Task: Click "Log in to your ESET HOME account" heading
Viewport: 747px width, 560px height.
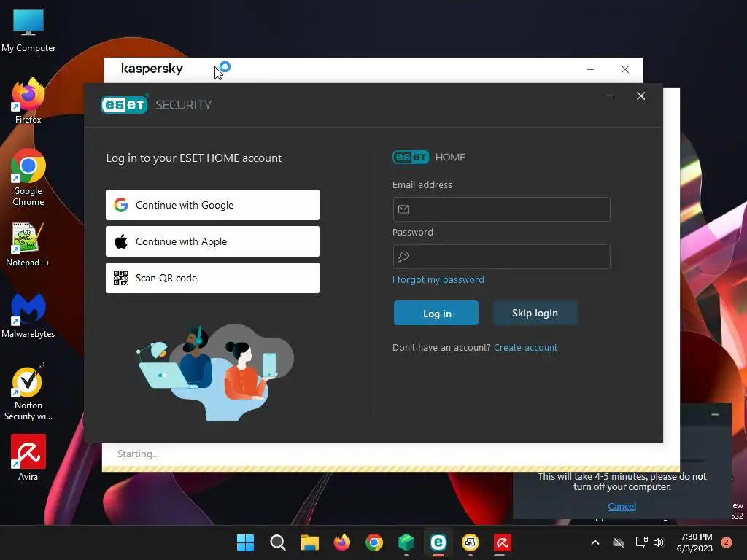Action: point(194,158)
